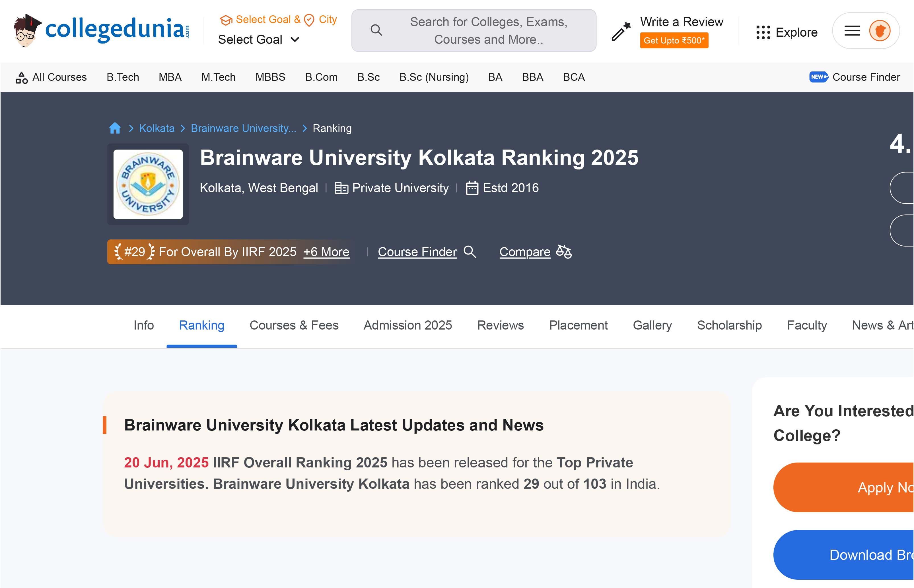914x588 pixels.
Task: Click the Brainware University breadcrumb link
Action: (243, 128)
